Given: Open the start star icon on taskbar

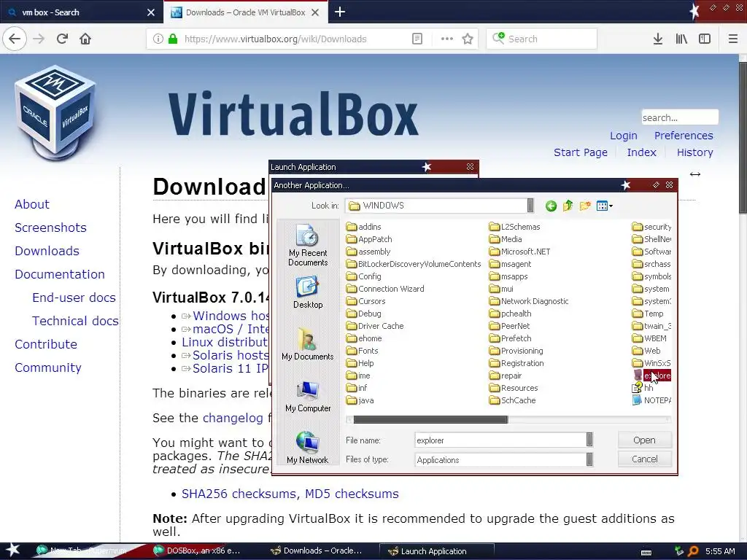Looking at the screenshot, I should (12, 551).
